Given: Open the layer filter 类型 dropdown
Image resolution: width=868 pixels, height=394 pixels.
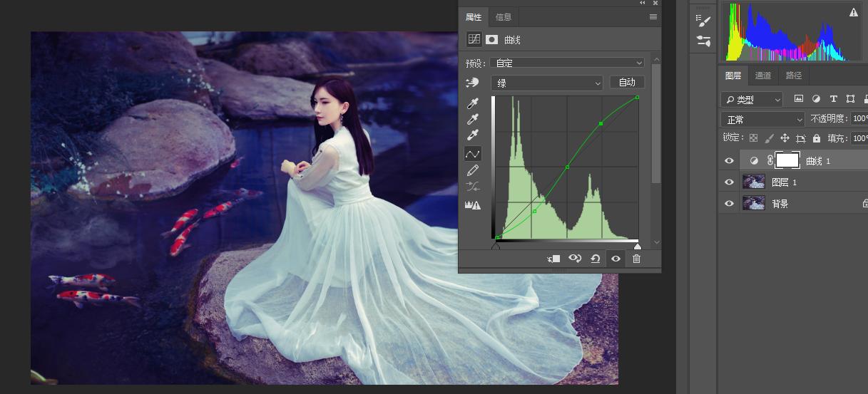Looking at the screenshot, I should pyautogui.click(x=752, y=100).
